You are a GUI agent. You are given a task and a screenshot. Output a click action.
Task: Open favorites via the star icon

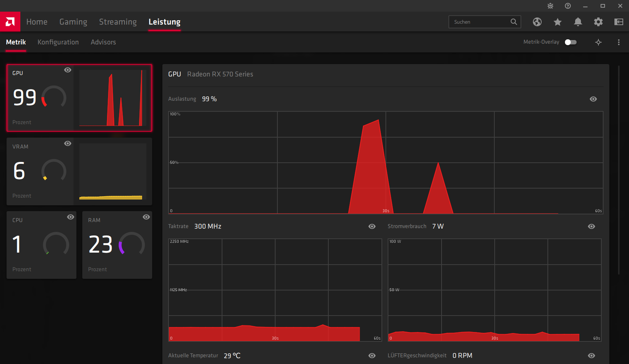click(x=558, y=22)
